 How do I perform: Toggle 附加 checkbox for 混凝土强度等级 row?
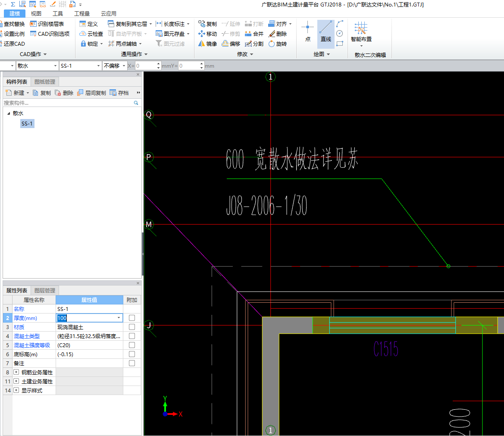click(132, 345)
